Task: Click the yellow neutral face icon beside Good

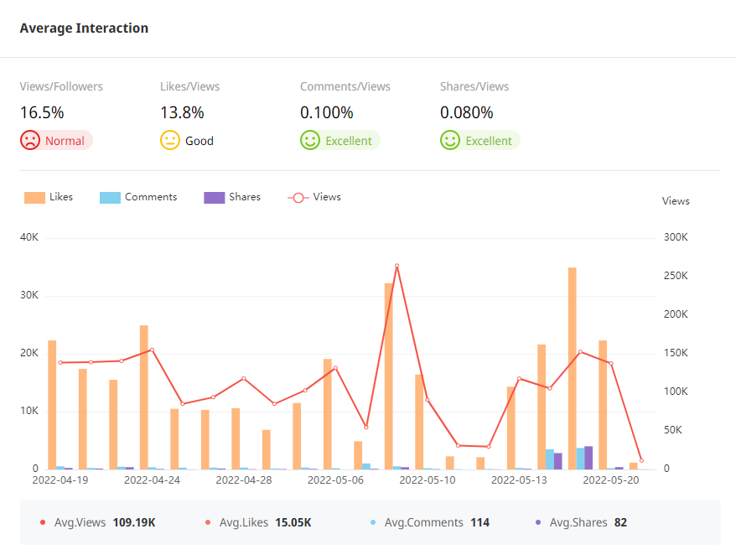Action: click(x=170, y=140)
